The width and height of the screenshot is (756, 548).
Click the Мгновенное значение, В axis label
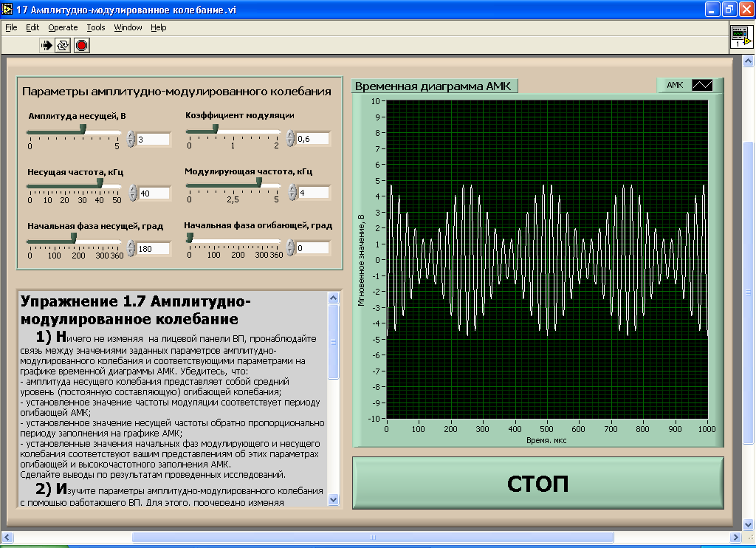[361, 261]
